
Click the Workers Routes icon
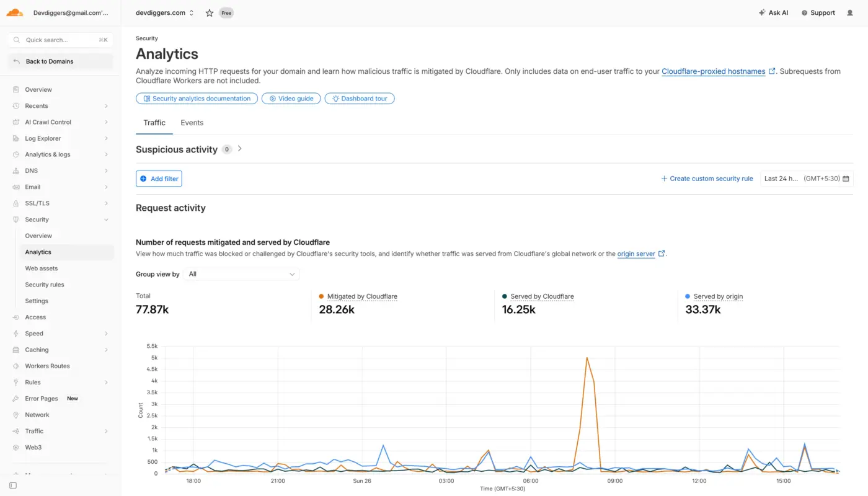pyautogui.click(x=16, y=366)
